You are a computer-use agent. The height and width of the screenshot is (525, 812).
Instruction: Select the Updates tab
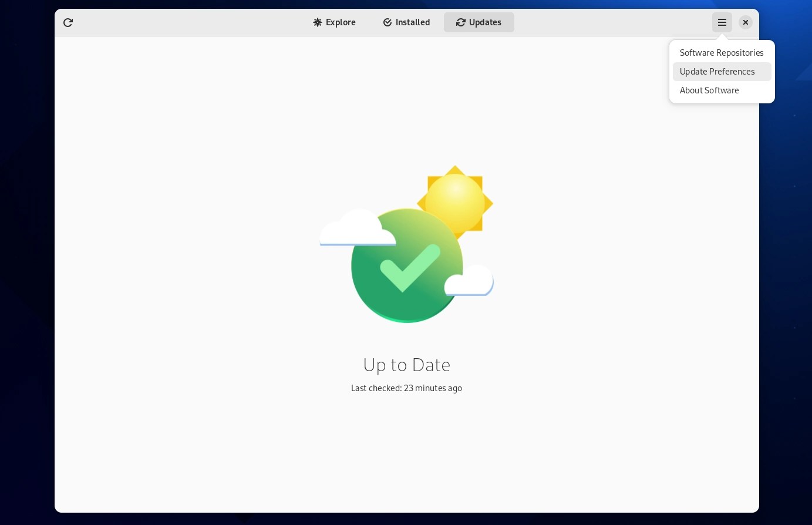click(x=479, y=22)
